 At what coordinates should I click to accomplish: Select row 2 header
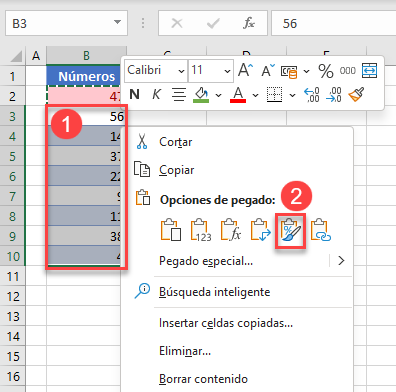[12, 96]
